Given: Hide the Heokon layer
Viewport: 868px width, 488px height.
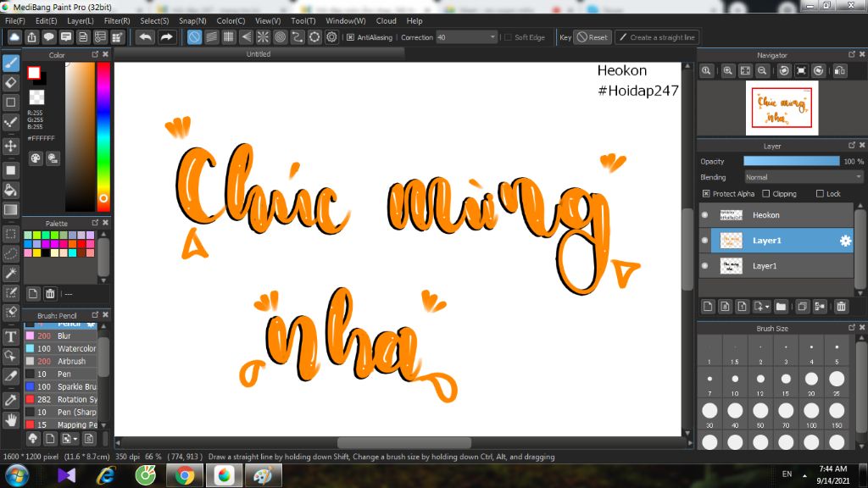Looking at the screenshot, I should [x=704, y=214].
